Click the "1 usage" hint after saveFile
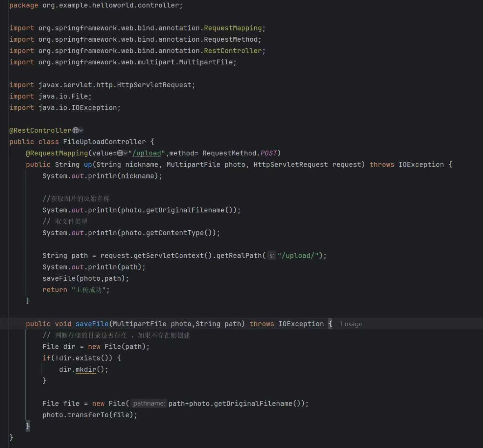 [350, 324]
